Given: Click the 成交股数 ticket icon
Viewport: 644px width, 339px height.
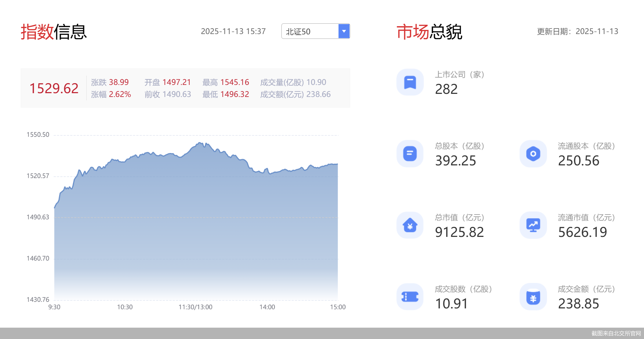Looking at the screenshot, I should click(410, 297).
